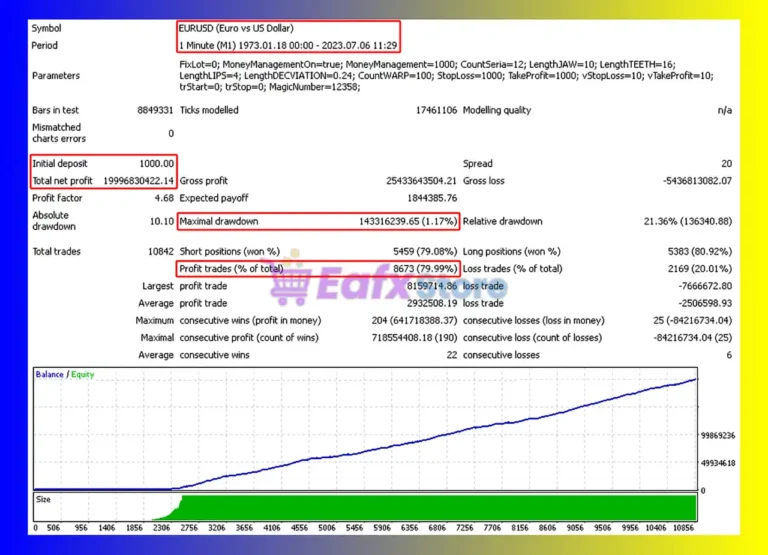Click the largest loss trade value -7666672.80
This screenshot has height=555, width=768.
click(705, 286)
